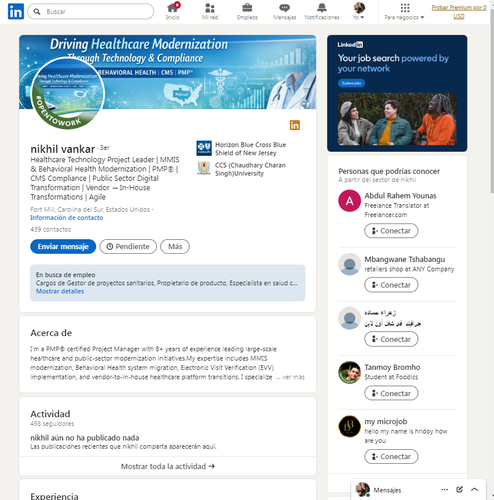The image size is (494, 500).
Task: Open Horizon Blue Cross Blue Shield company
Action: (250, 149)
